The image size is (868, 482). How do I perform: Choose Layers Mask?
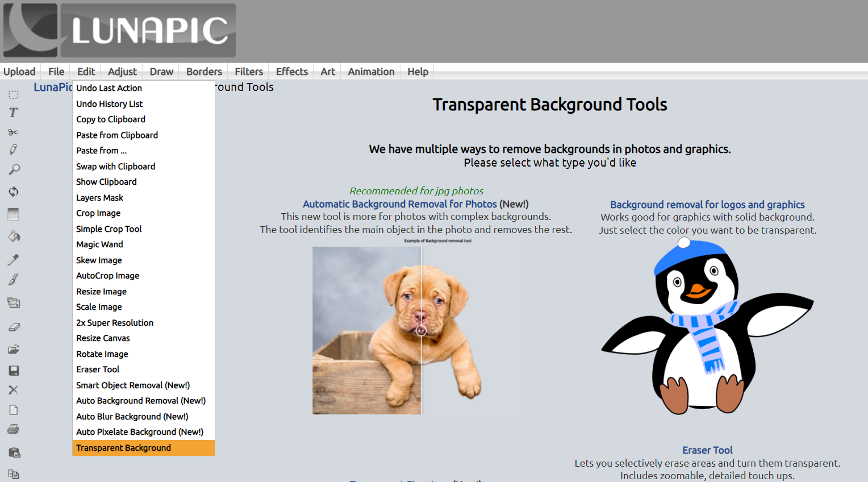pyautogui.click(x=144, y=198)
